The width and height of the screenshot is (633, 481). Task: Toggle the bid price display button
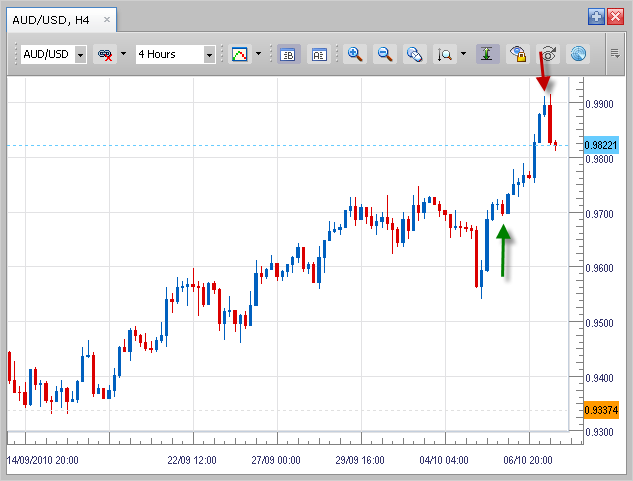pos(288,54)
